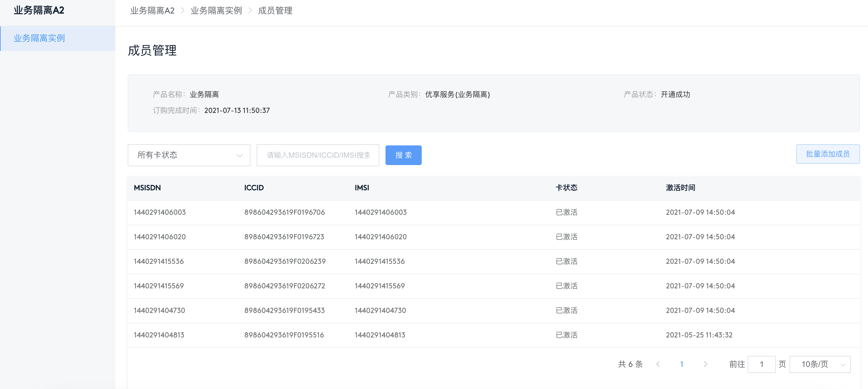Screen dimensions: 868x389
Task: Click the 前往 page number input box
Action: (x=762, y=364)
